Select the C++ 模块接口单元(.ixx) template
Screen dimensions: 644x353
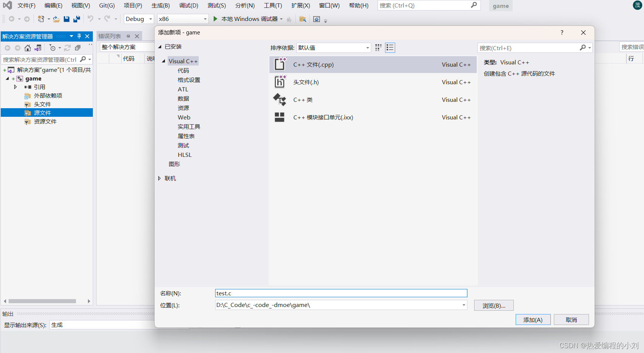373,117
